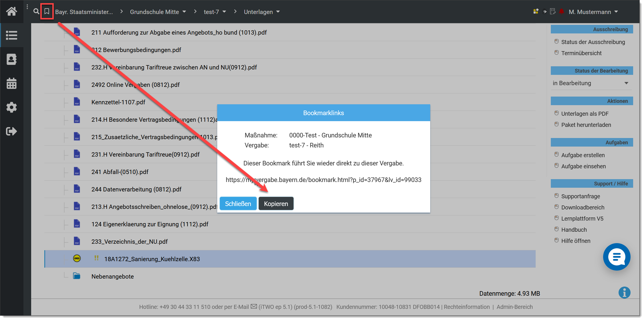Screen dimensions: 644x320
Task: Open Rechteinformation footer link
Action: (x=466, y=307)
